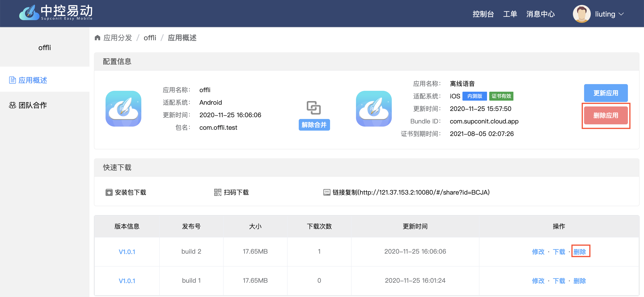Screen dimensions: 644x297
Task: Click the 删除应用 button
Action: tap(606, 115)
